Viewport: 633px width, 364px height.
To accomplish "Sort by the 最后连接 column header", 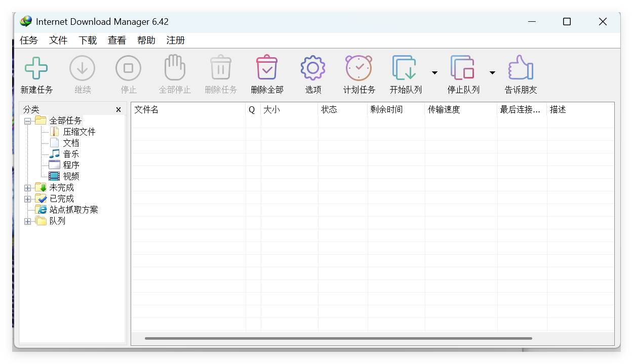I will (x=522, y=109).
